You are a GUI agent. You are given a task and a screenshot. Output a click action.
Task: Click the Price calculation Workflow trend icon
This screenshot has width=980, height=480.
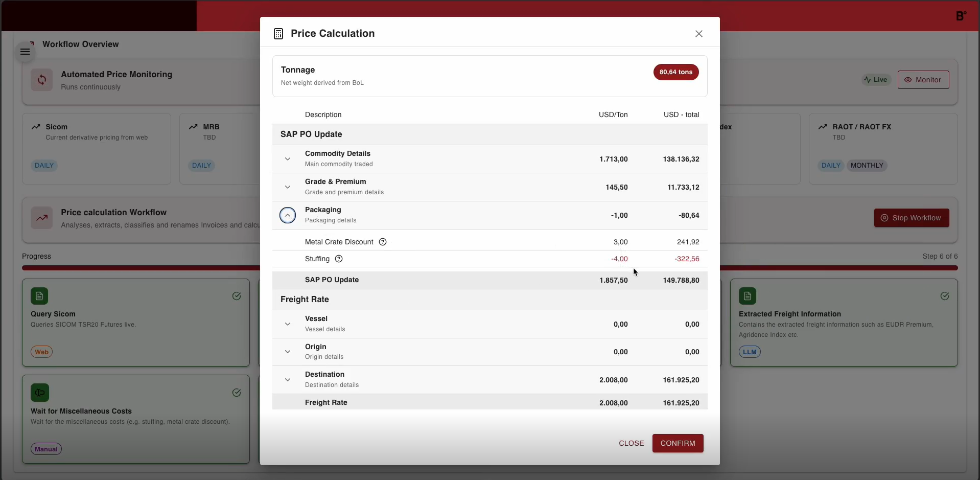coord(42,218)
